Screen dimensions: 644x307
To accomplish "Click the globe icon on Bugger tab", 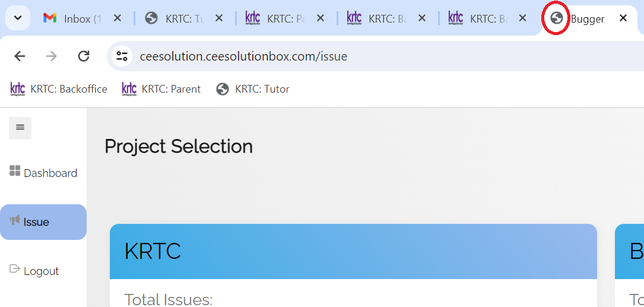I will coord(557,18).
